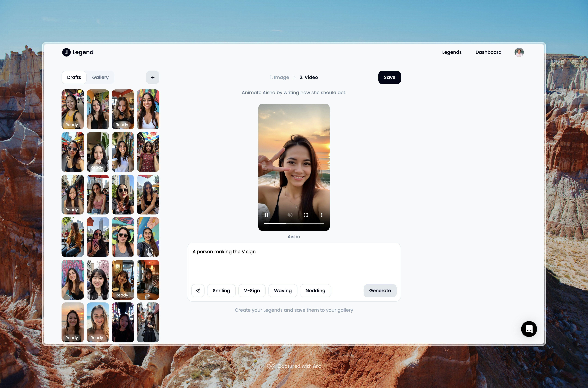Enter fullscreen video mode

[306, 215]
